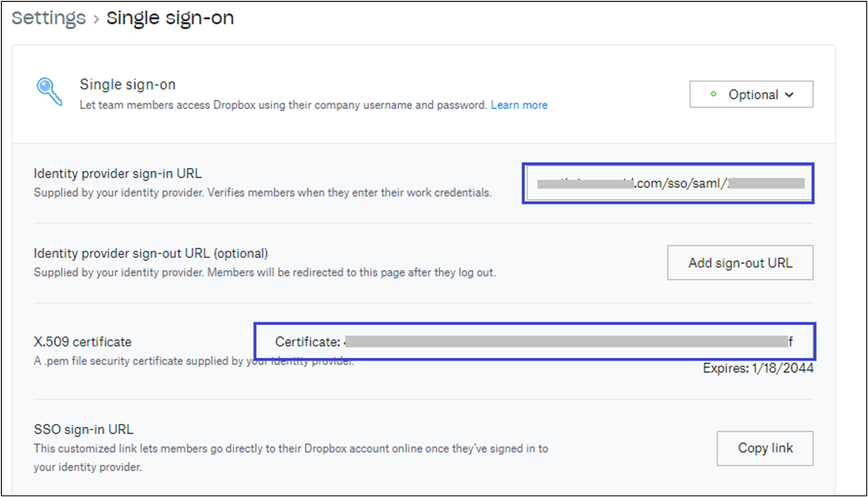Click the chevron arrow on the Optional button
The image size is (868, 497).
[x=789, y=95]
